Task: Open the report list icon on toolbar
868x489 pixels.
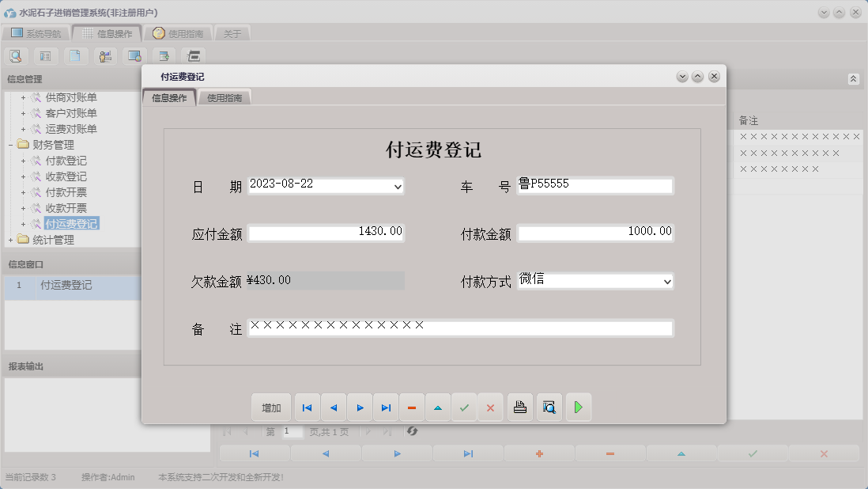Action: (x=45, y=55)
